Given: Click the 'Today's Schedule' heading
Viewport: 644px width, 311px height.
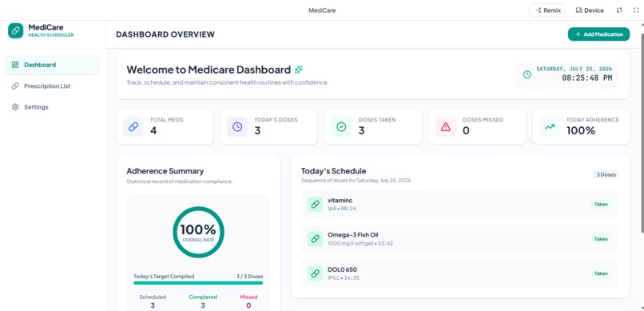Looking at the screenshot, I should click(x=333, y=171).
